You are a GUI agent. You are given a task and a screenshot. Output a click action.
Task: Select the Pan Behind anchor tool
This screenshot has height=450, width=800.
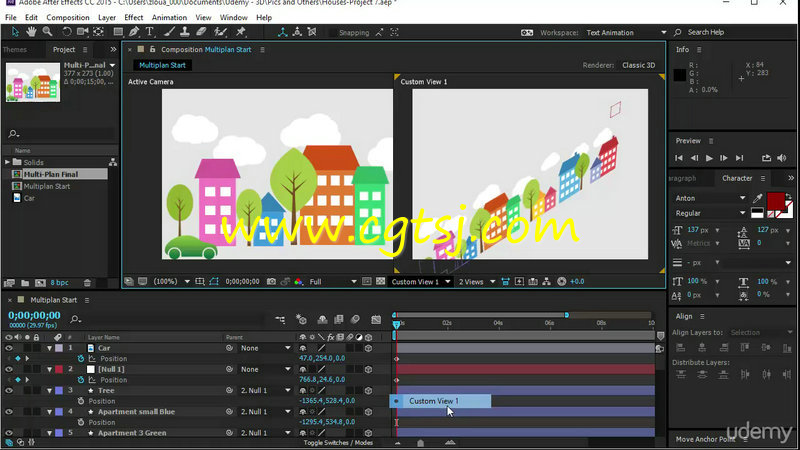tap(98, 32)
